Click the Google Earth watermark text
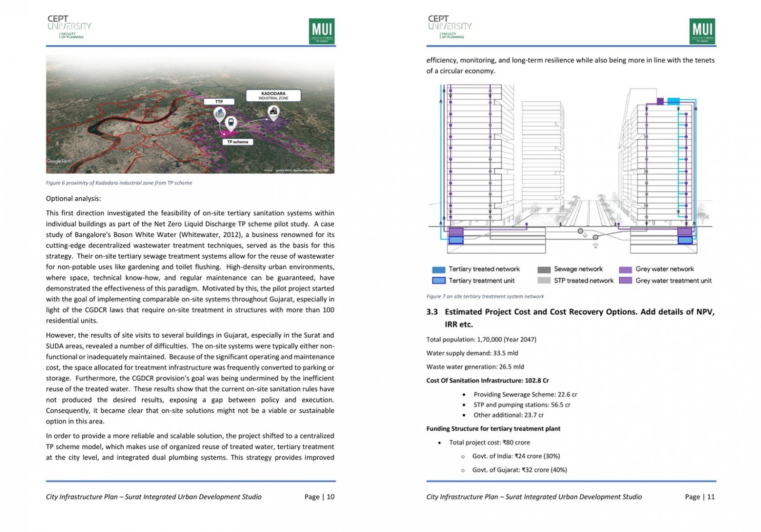Image resolution: width=761 pixels, height=532 pixels. click(59, 161)
